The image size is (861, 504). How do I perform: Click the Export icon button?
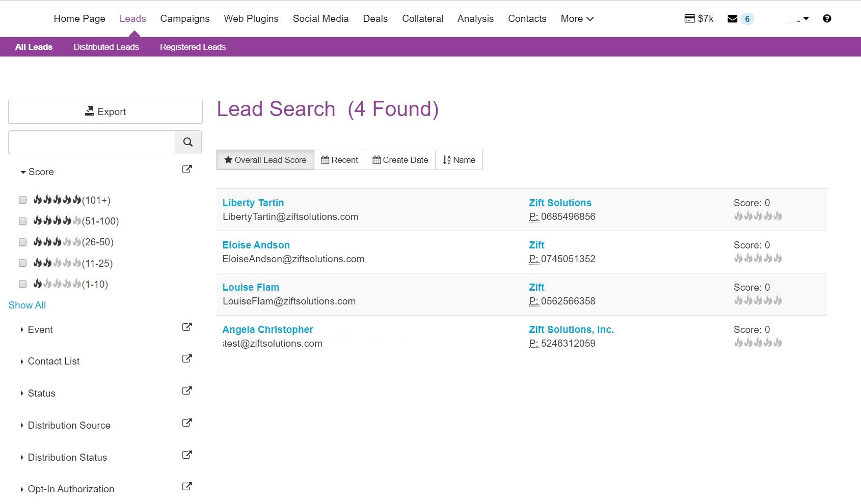pos(105,111)
